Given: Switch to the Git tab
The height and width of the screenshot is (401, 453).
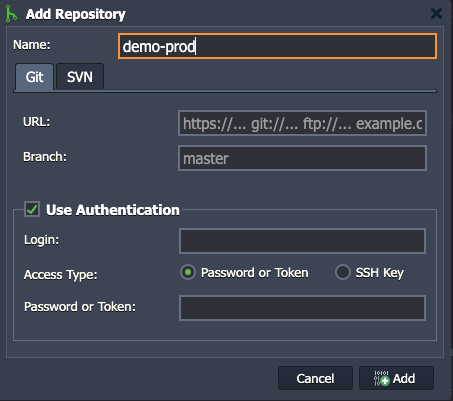Looking at the screenshot, I should pyautogui.click(x=34, y=77).
